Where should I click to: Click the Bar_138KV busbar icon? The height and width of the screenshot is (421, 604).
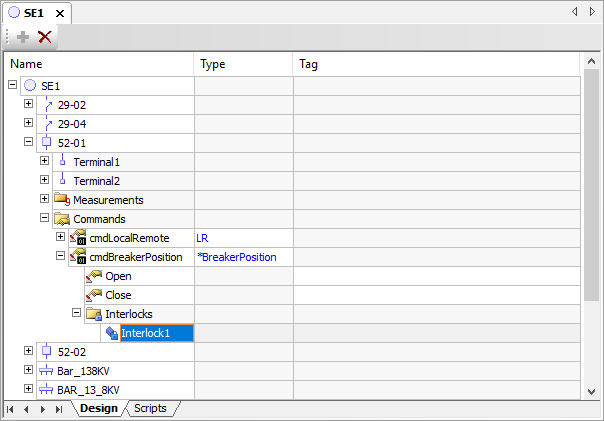click(46, 371)
